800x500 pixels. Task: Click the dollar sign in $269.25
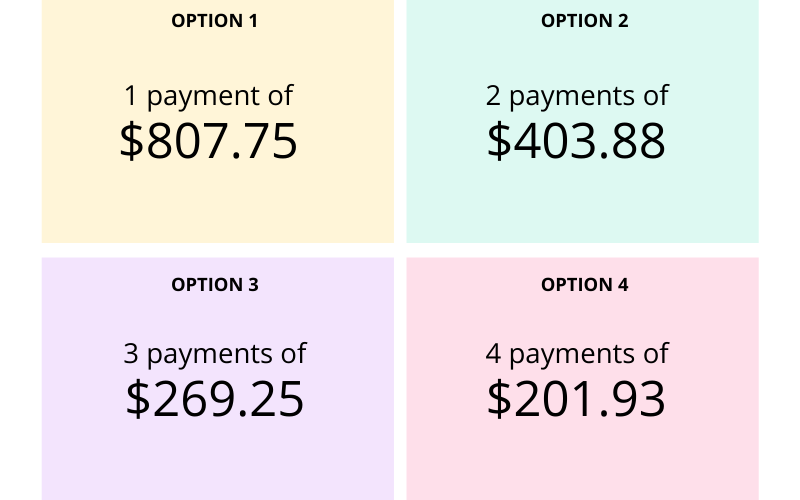pos(138,399)
